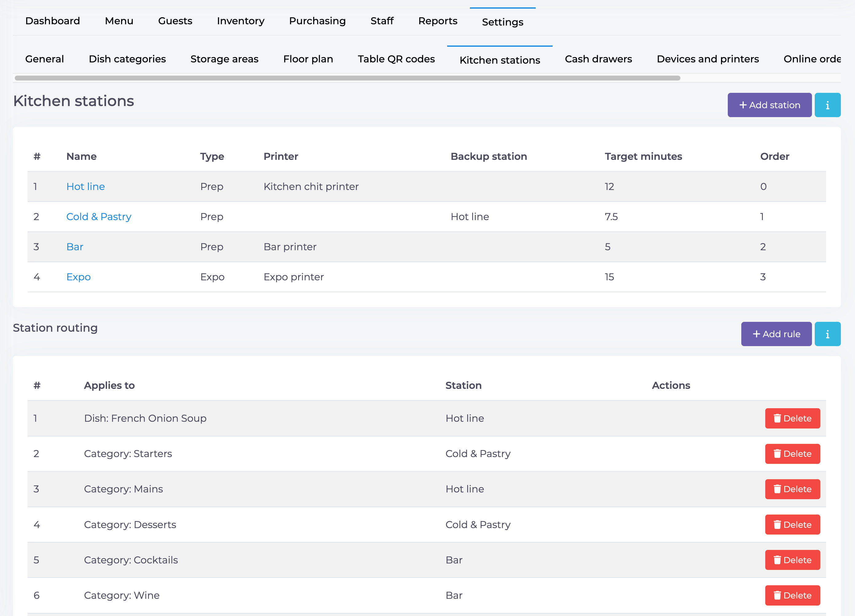
Task: Click the Kitchen stations info icon button
Action: (x=827, y=105)
